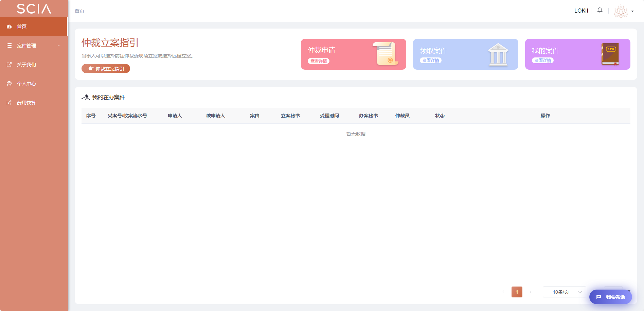Click the 首页 dashboard icon in sidebar
This screenshot has width=644, height=311.
coord(9,27)
